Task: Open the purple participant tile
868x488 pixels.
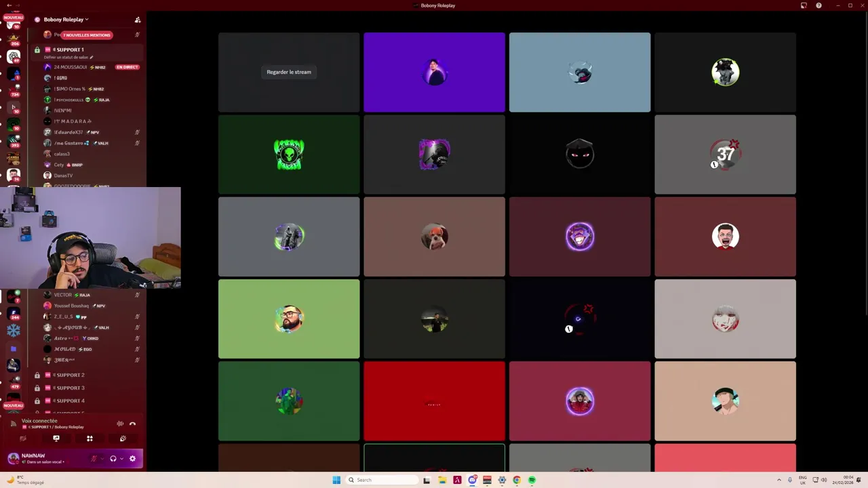Action: click(x=434, y=72)
